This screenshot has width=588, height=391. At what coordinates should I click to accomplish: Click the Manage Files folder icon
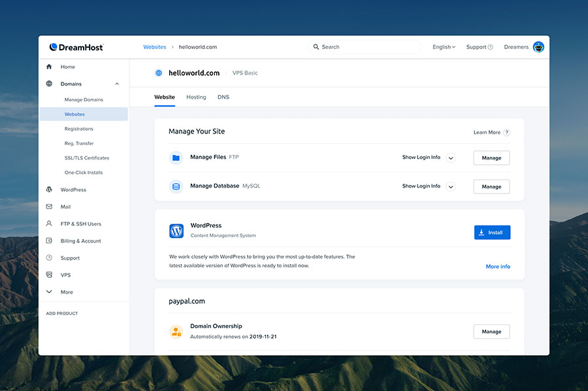pos(175,158)
